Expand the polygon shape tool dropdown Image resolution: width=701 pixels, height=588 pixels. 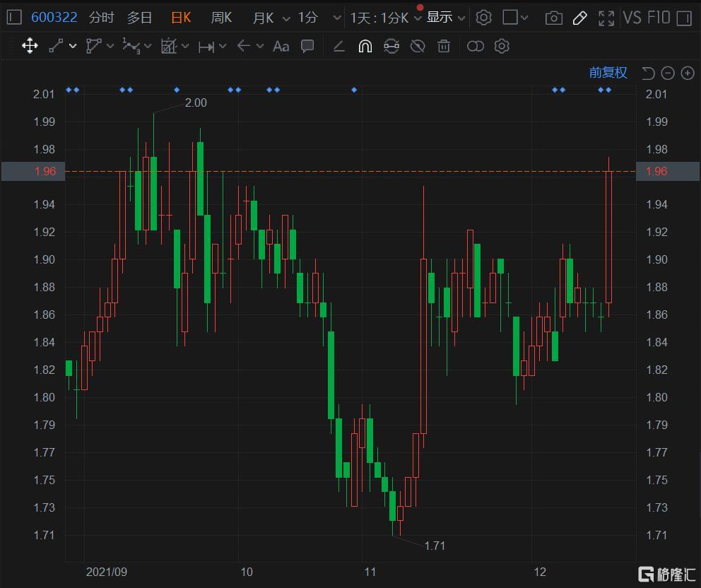(110, 46)
